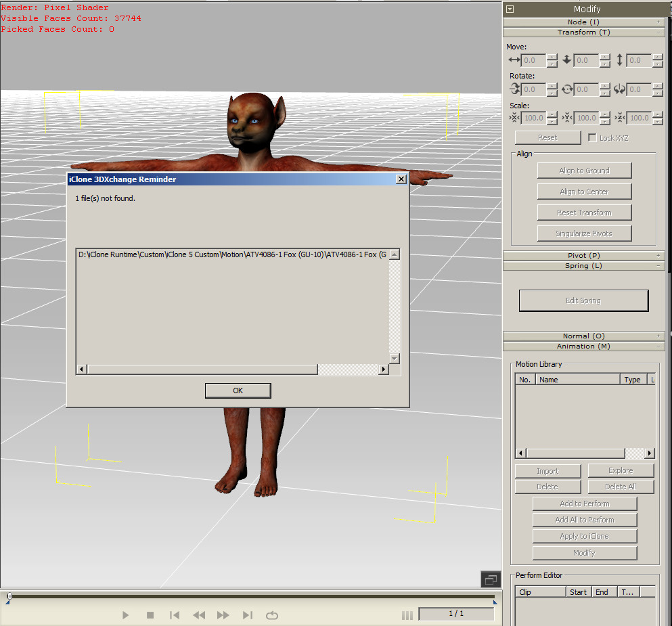Click Import in Motion Library

tap(547, 471)
